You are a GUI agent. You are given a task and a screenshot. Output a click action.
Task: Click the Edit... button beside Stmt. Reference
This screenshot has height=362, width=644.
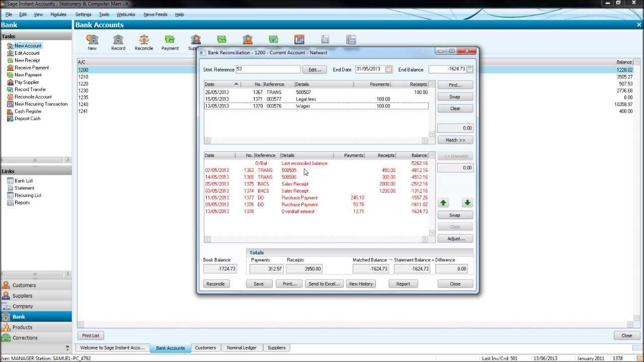click(x=315, y=69)
